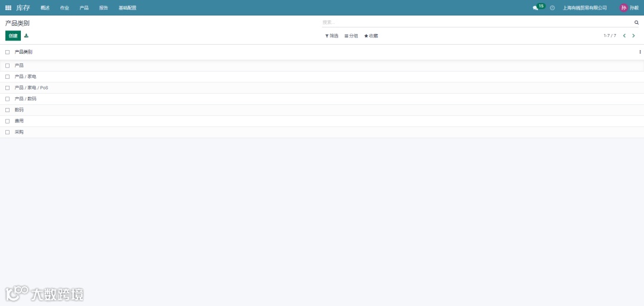The height and width of the screenshot is (306, 644).
Task: Open the 筛选 filter dropdown
Action: [x=332, y=36]
